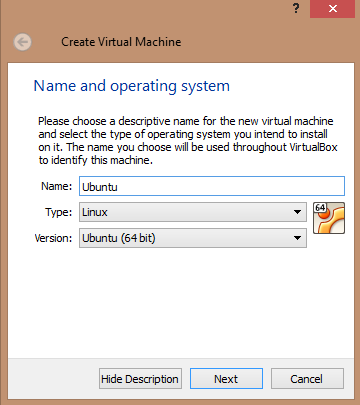The image size is (360, 405).
Task: Click the Hide Description button
Action: tap(140, 379)
